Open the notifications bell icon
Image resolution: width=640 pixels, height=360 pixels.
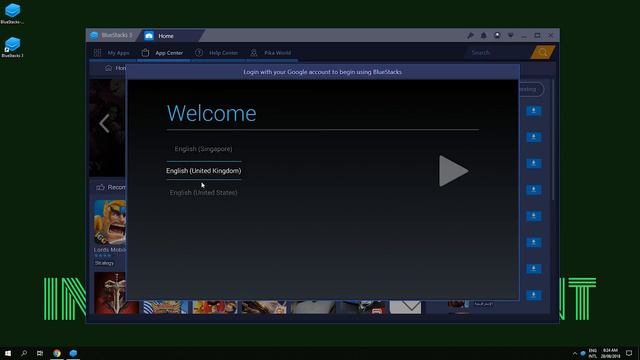[483, 36]
